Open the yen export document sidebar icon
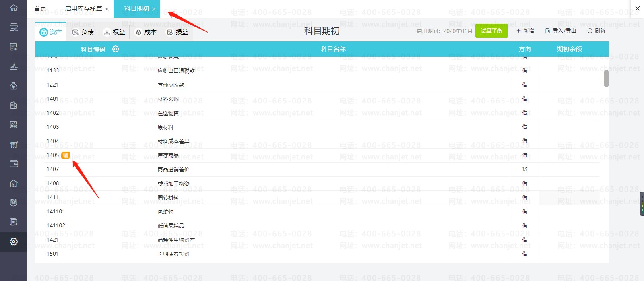 [14, 222]
